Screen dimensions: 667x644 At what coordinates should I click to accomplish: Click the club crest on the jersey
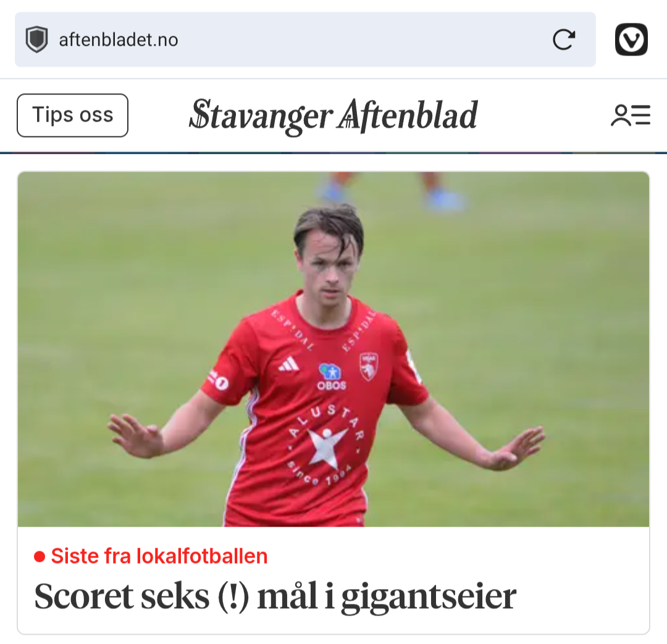[369, 366]
